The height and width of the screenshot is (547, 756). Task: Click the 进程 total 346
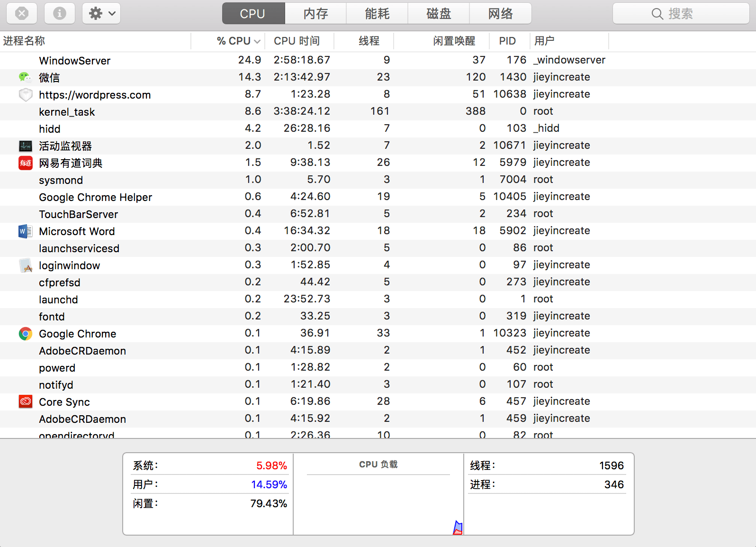point(614,484)
